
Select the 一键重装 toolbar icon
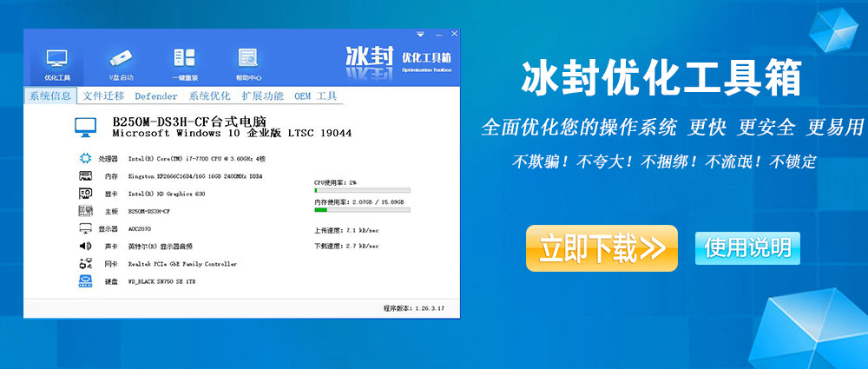[x=183, y=58]
